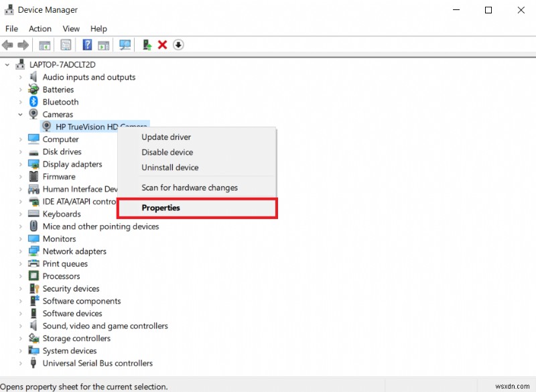This screenshot has height=392, width=536.
Task: Click the Processors chip icon
Action: tap(33, 275)
